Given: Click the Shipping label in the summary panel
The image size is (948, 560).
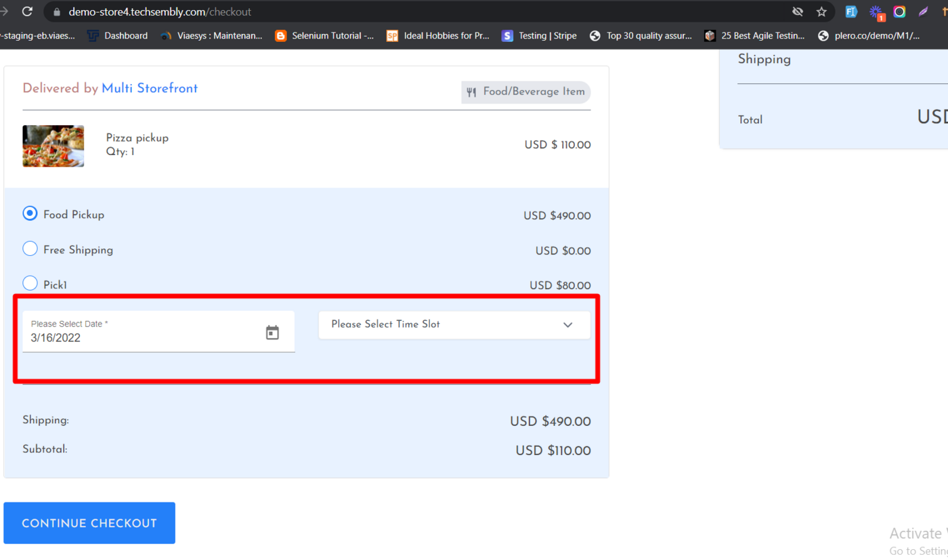Looking at the screenshot, I should (764, 60).
